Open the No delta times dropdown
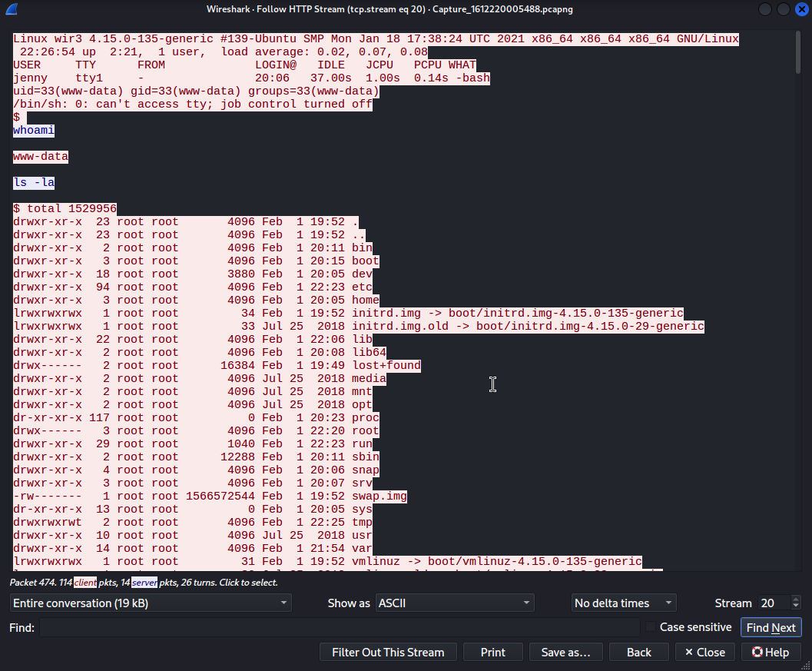Screen dimensions: 812x671 click(x=624, y=603)
